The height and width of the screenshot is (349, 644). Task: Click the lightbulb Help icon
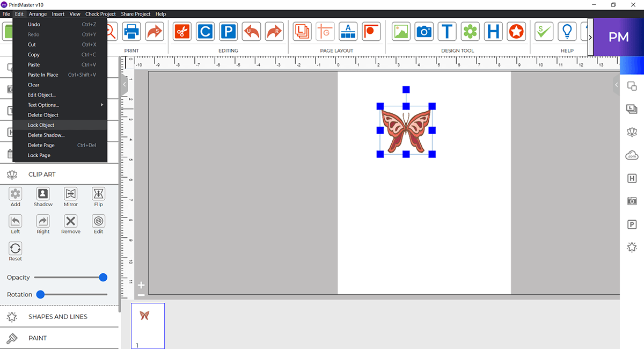(567, 31)
